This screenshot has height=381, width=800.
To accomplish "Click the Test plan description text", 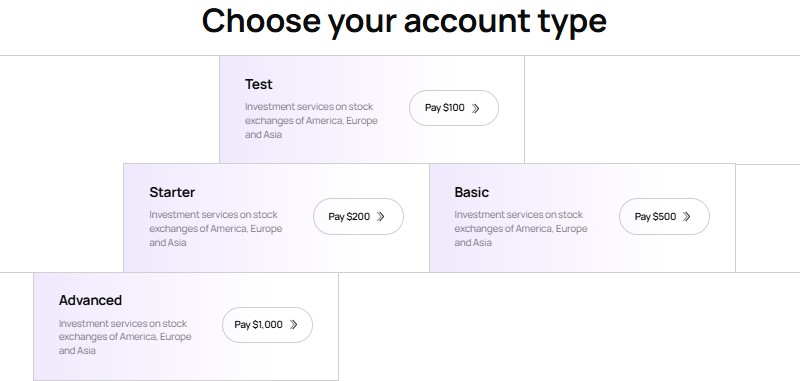I will coord(311,121).
